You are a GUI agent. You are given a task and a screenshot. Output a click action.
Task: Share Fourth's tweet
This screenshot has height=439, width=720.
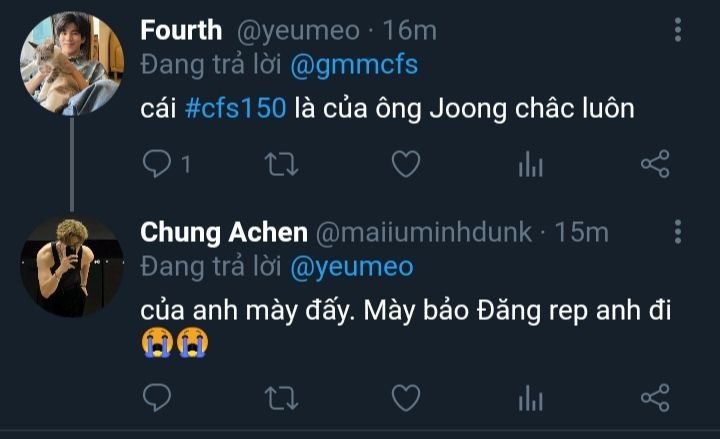(654, 165)
